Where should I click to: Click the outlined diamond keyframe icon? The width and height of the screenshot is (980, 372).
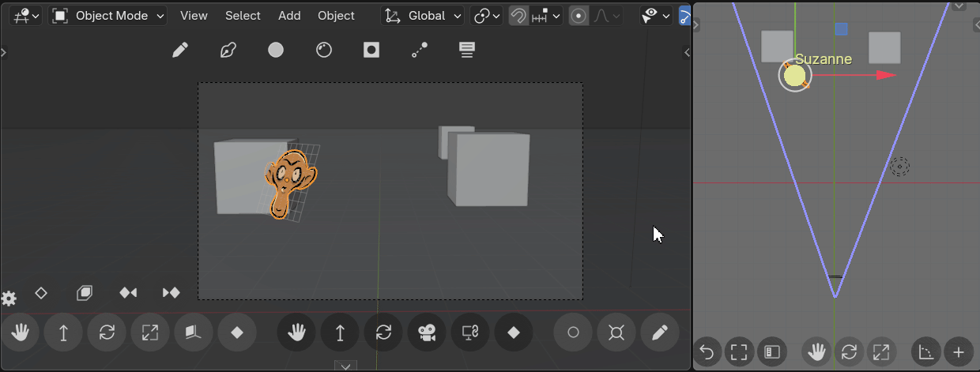(x=42, y=293)
